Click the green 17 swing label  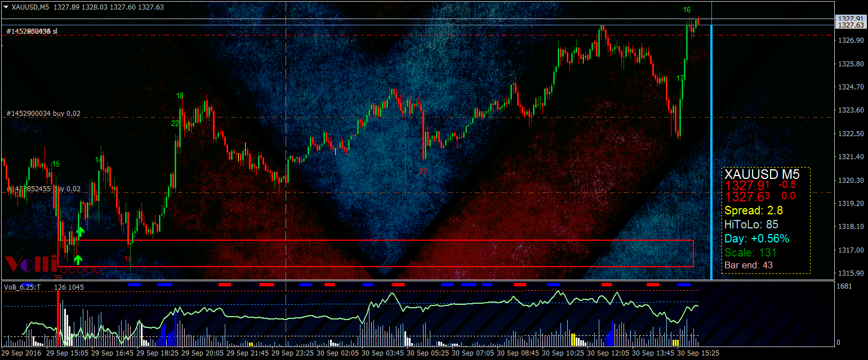point(680,79)
